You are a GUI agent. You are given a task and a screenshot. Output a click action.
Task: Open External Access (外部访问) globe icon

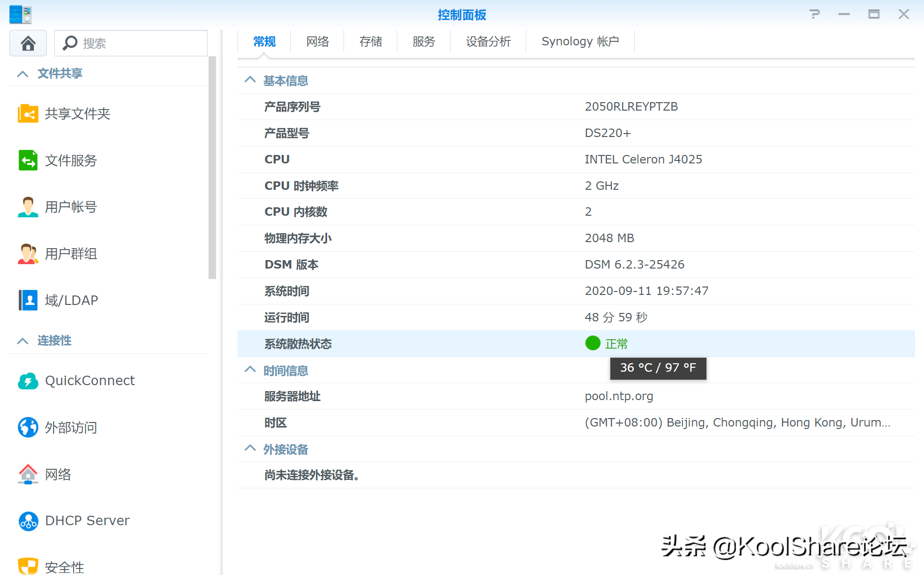(28, 428)
